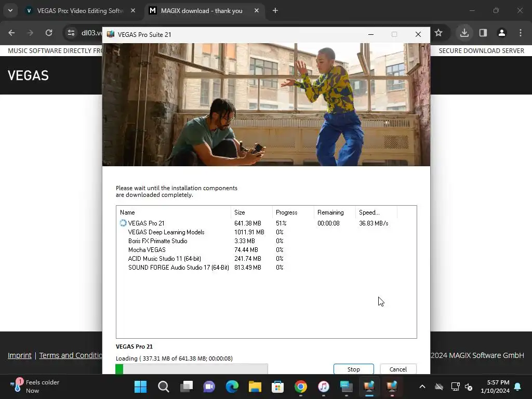Open the Imprint link
The width and height of the screenshot is (532, 399).
click(x=20, y=355)
